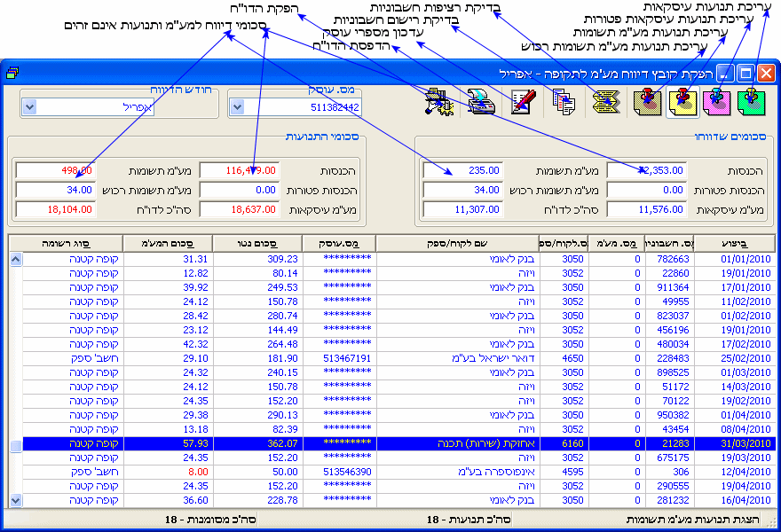Click the scrollbar thumb beside the highlighted row
This screenshot has height=532, width=781.
coord(16,446)
